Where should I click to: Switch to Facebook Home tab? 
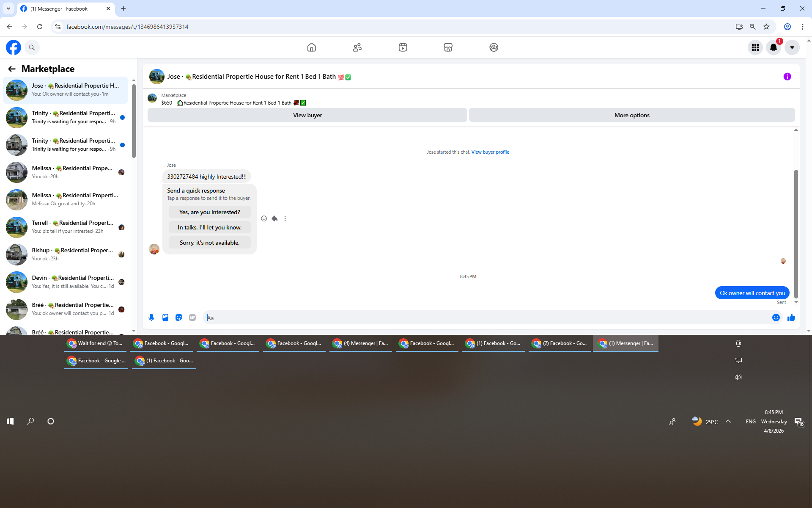[311, 47]
